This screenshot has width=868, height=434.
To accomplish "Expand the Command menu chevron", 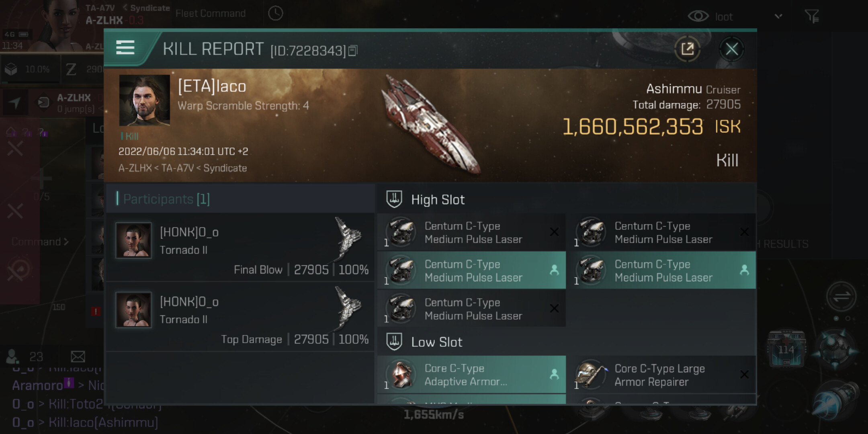I will 66,242.
